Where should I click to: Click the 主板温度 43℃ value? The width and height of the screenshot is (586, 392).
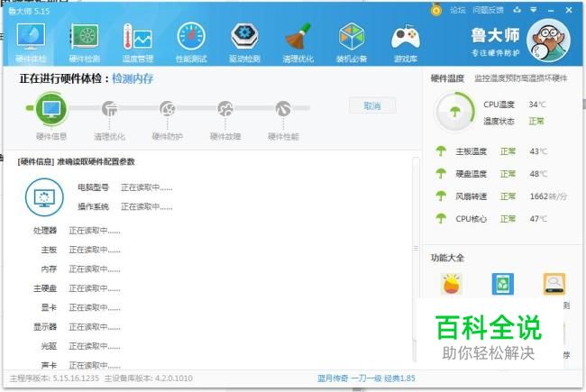[538, 151]
